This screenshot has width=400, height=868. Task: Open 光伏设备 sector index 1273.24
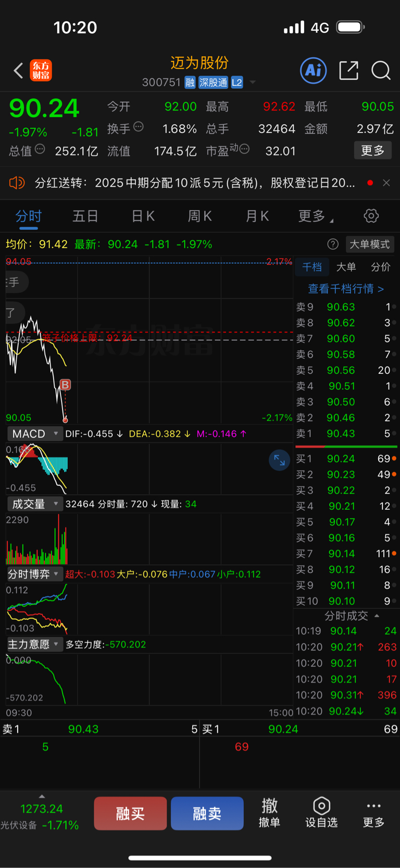tap(40, 817)
